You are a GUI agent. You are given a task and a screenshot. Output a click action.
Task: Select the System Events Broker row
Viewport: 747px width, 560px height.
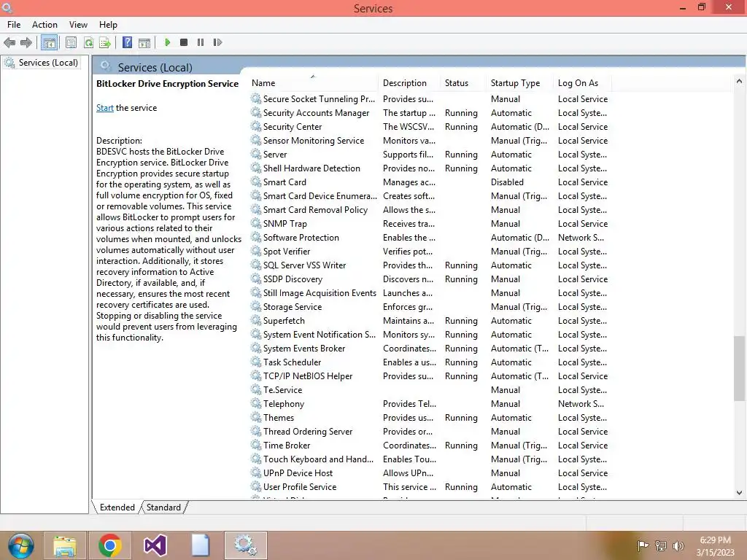430,348
